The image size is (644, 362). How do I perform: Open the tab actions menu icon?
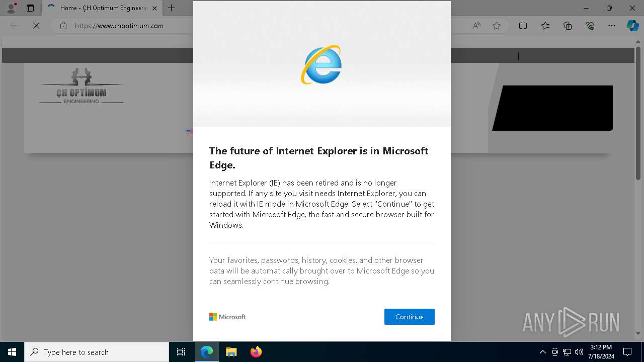click(x=30, y=8)
